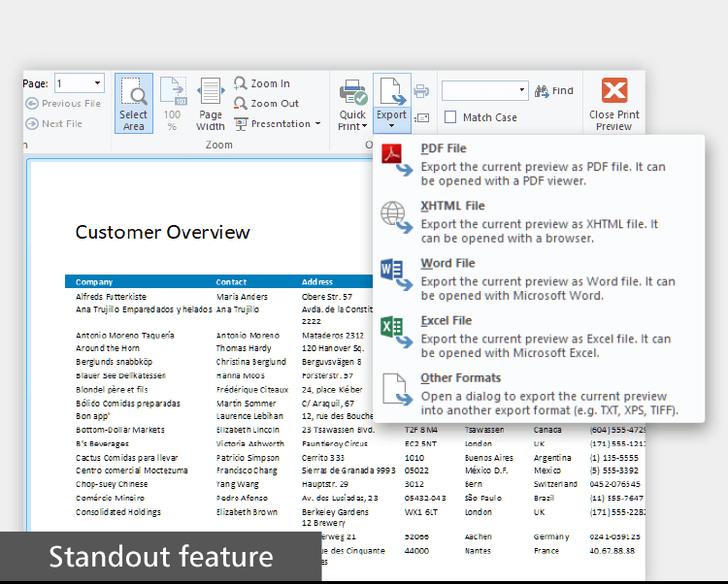728x584 pixels.
Task: Click the PDF File export icon
Action: click(x=396, y=160)
